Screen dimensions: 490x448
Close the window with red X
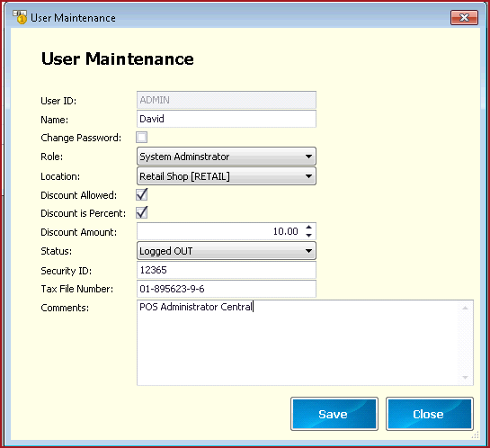(x=464, y=17)
